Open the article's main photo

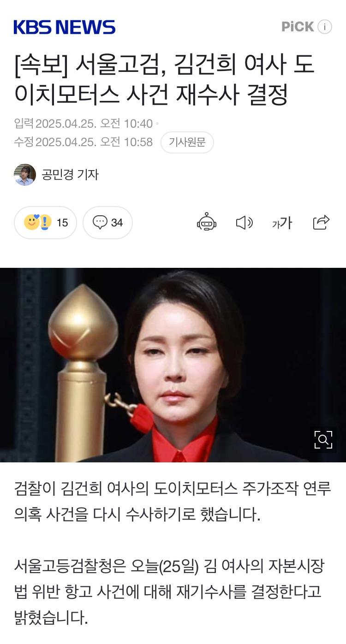click(x=173, y=365)
